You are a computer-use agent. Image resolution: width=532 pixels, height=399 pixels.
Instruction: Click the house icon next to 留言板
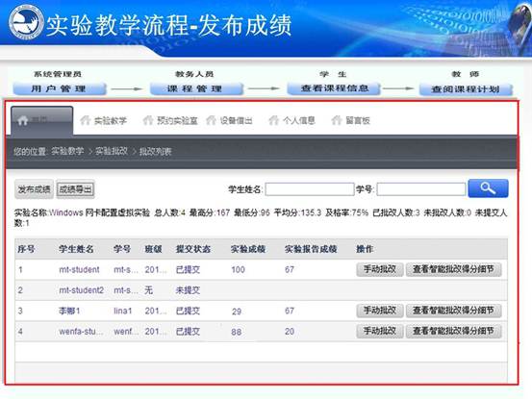click(337, 120)
